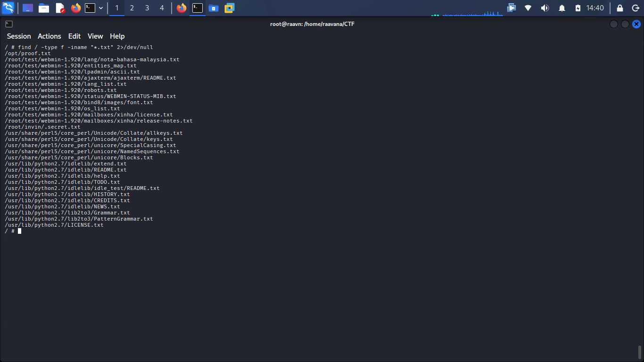Open the volume control tray icon
The height and width of the screenshot is (362, 644).
point(545,8)
